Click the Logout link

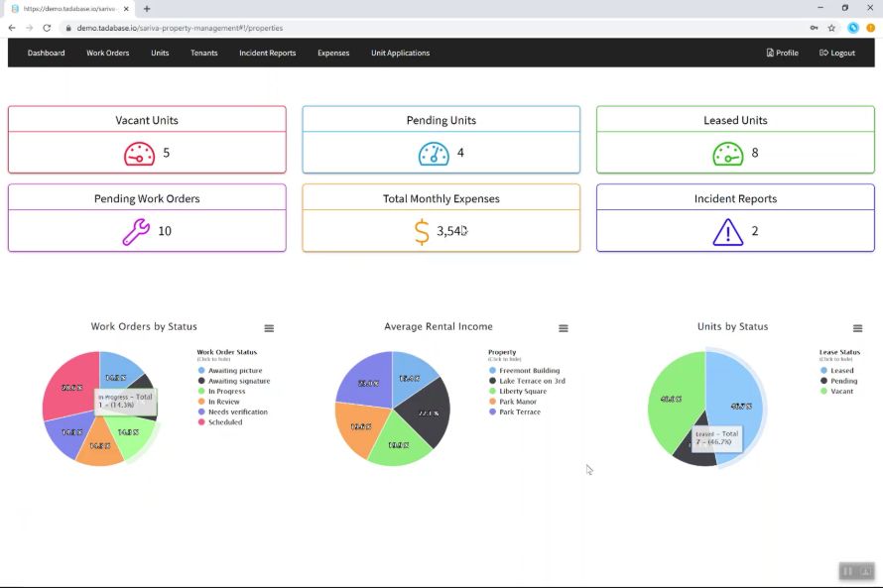pos(836,53)
